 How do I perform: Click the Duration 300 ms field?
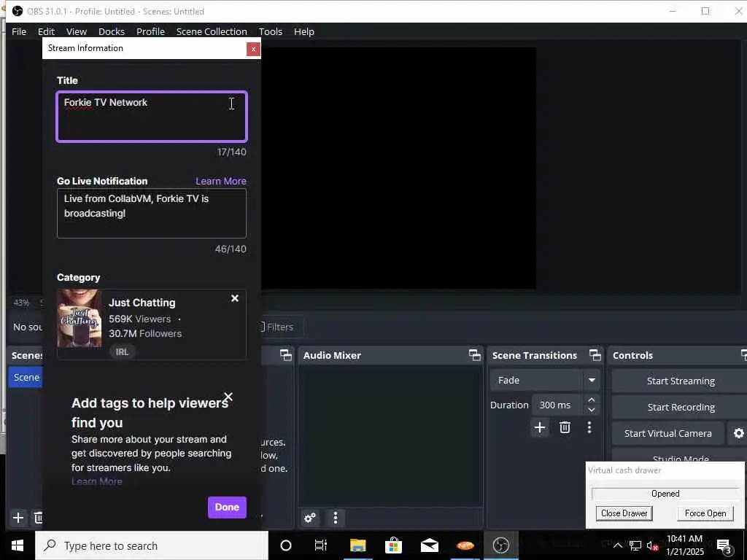pyautogui.click(x=557, y=405)
